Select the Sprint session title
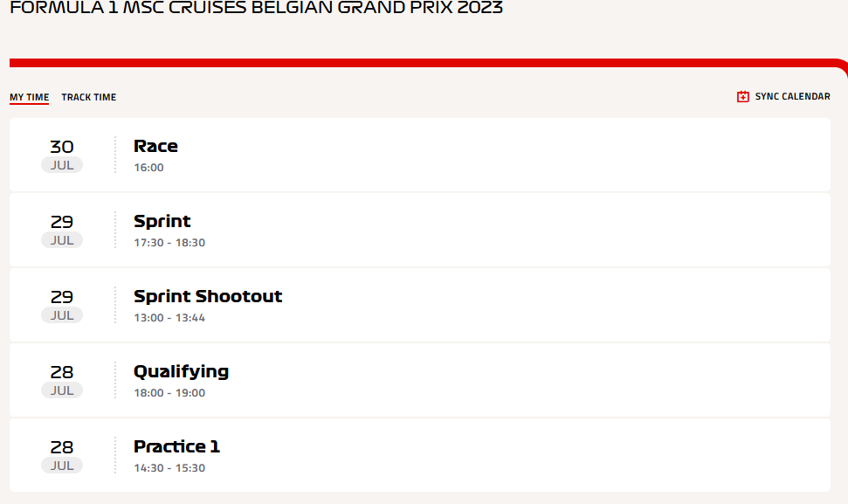This screenshot has height=504, width=848. coord(162,221)
